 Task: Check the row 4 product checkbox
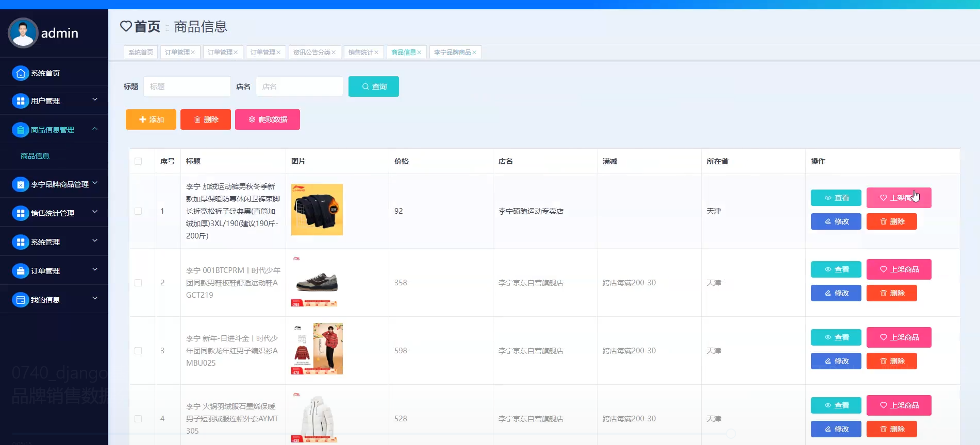coord(138,419)
